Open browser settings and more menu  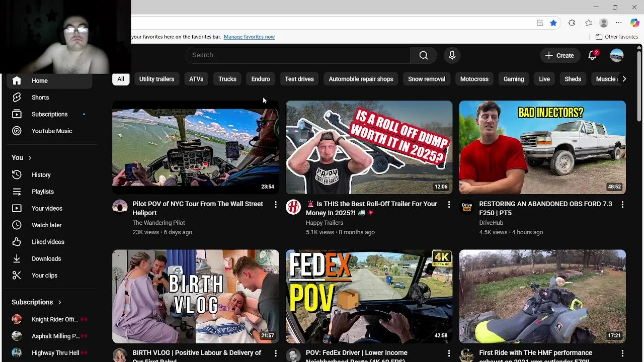619,23
